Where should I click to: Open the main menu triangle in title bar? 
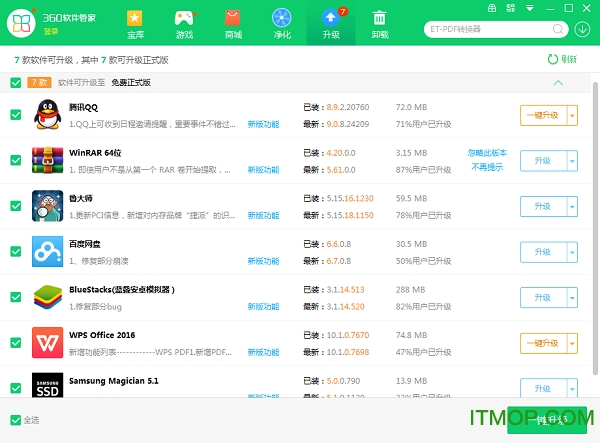click(530, 8)
